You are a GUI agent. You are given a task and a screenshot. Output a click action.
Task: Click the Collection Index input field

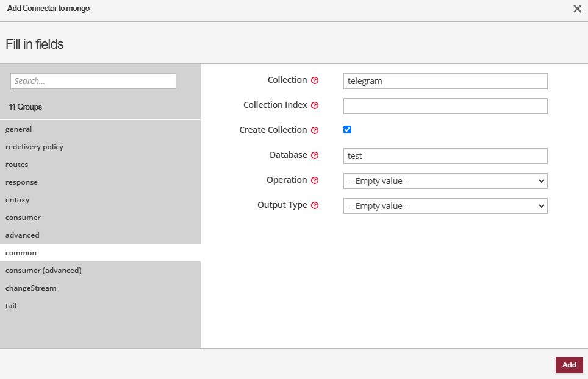(x=445, y=106)
